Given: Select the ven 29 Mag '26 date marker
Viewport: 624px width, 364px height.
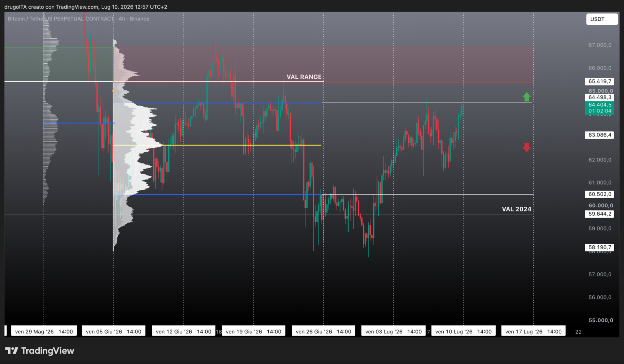Looking at the screenshot, I should click(x=44, y=331).
